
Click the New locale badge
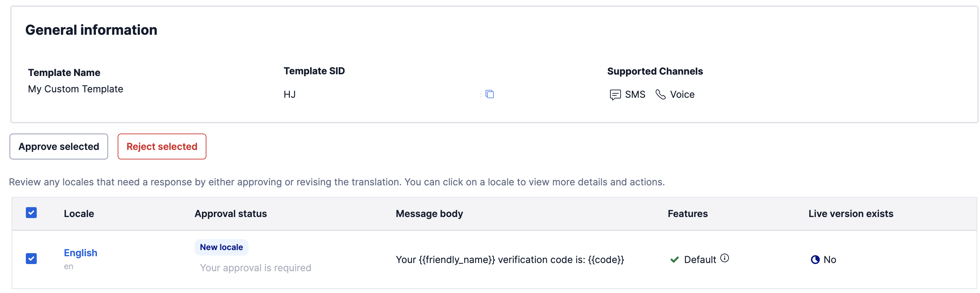221,247
